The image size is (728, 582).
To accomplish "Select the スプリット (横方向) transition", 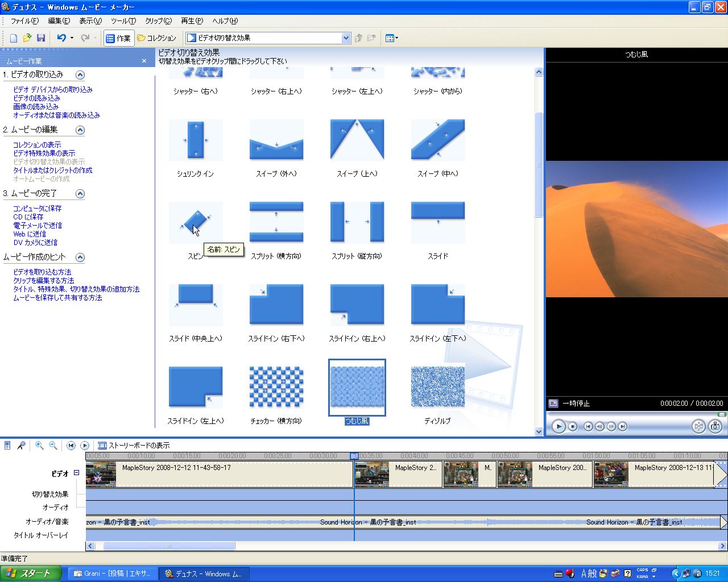I will [276, 222].
